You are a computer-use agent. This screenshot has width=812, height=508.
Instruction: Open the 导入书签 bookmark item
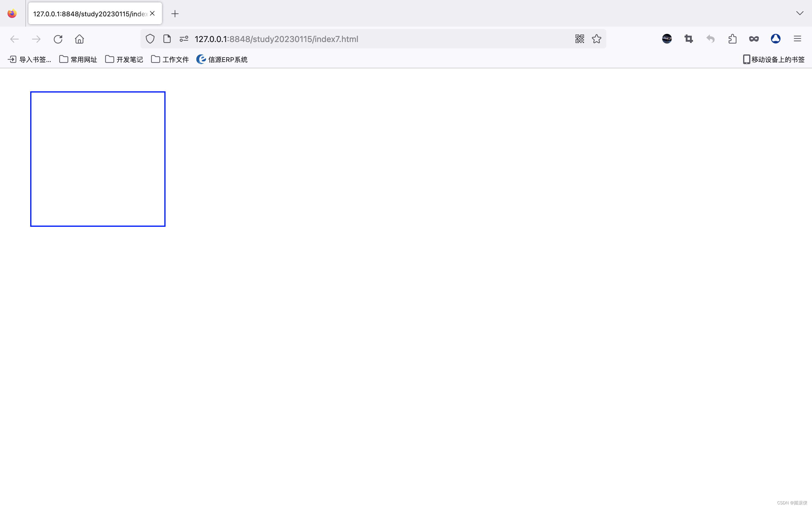(30, 60)
